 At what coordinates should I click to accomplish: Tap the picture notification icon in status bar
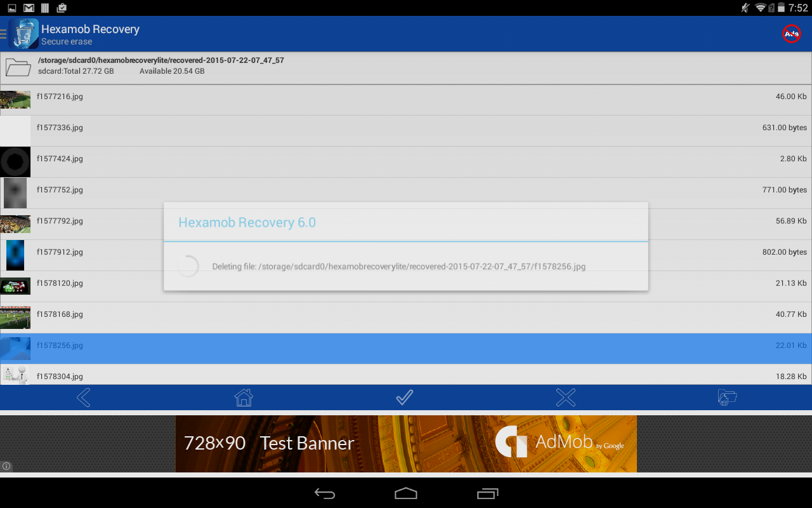coord(12,8)
